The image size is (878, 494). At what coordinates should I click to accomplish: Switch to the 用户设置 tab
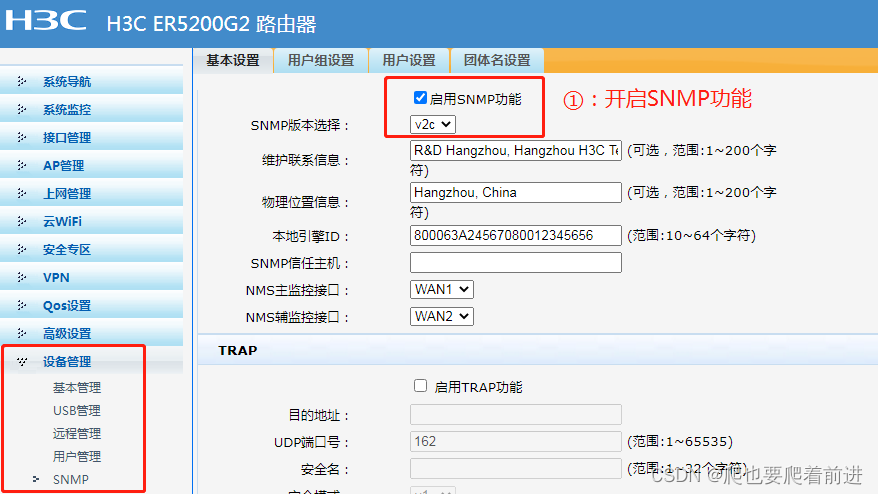pyautogui.click(x=409, y=60)
